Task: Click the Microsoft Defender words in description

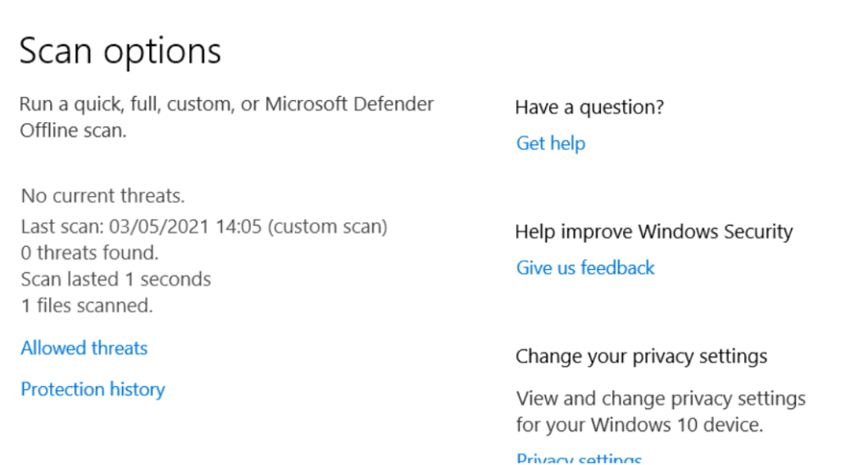Action: coord(349,104)
